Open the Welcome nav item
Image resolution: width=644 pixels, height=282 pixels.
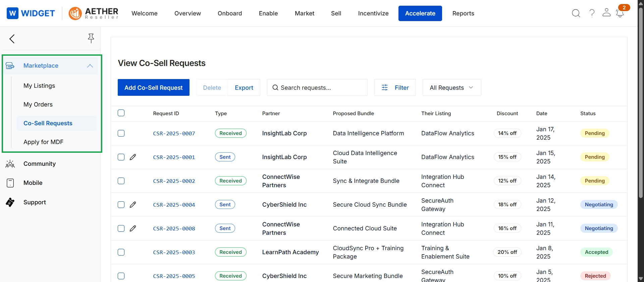coord(145,13)
